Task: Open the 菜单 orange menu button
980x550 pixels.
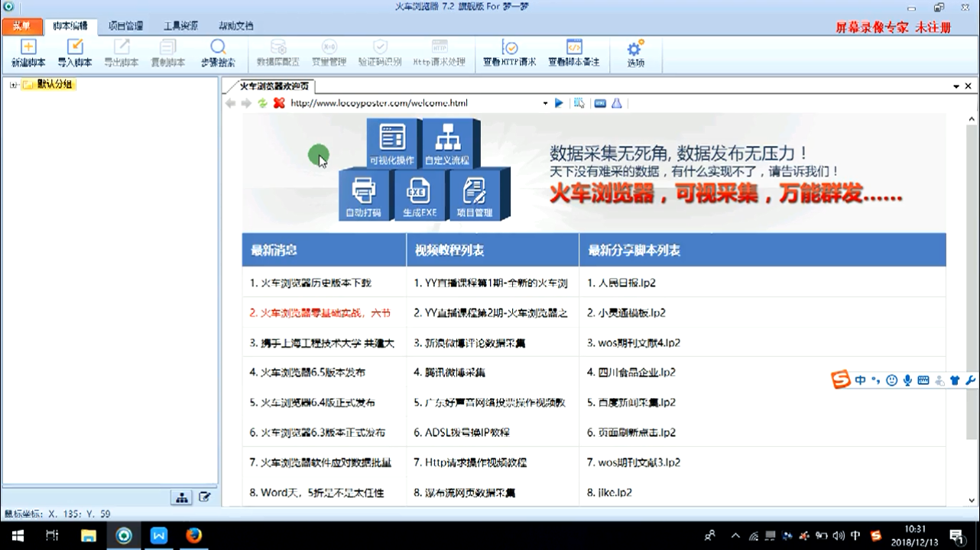Action: tap(21, 26)
